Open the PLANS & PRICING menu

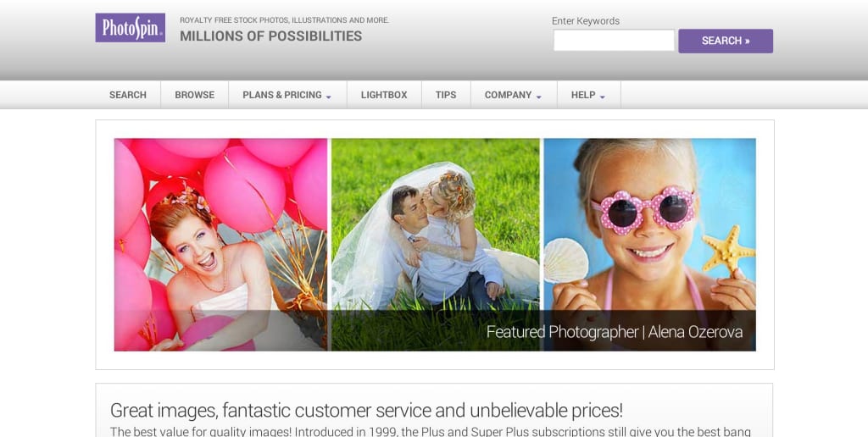tap(281, 95)
